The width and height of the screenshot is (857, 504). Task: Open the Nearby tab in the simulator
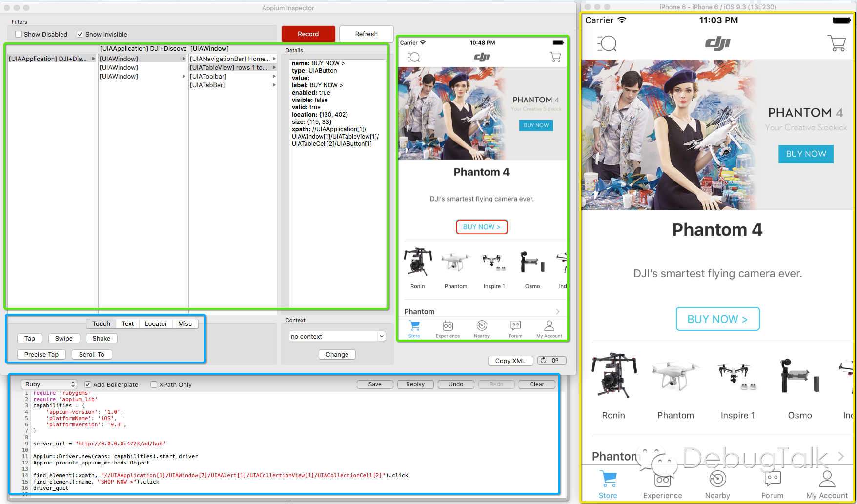click(x=717, y=479)
